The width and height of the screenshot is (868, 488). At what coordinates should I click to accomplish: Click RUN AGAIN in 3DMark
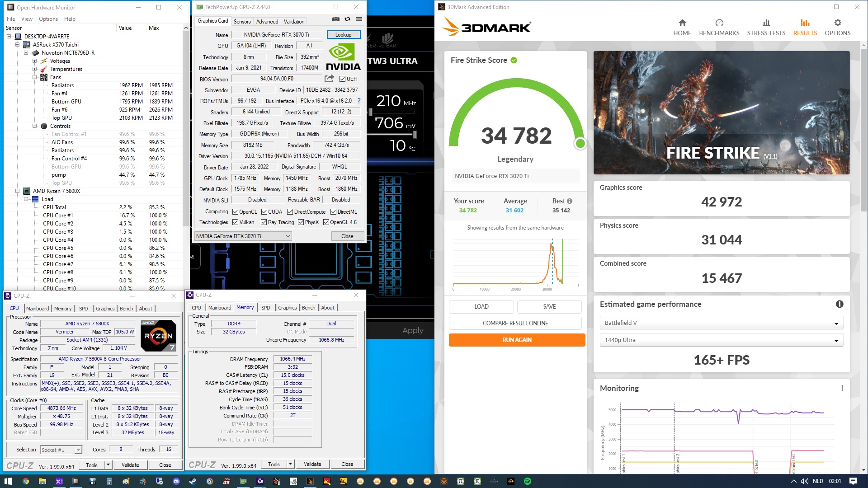point(517,340)
